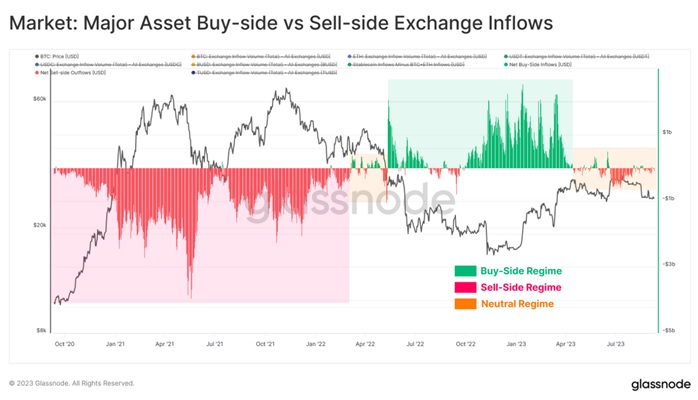Click the $1b right axis label
Screen dimensions: 698x400
[667, 132]
